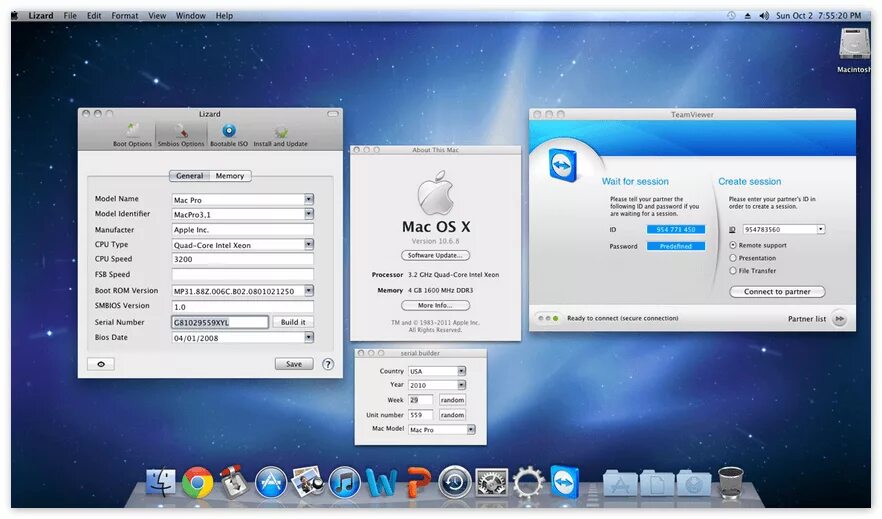Select File Transfer radio button
The image size is (882, 519).
733,271
